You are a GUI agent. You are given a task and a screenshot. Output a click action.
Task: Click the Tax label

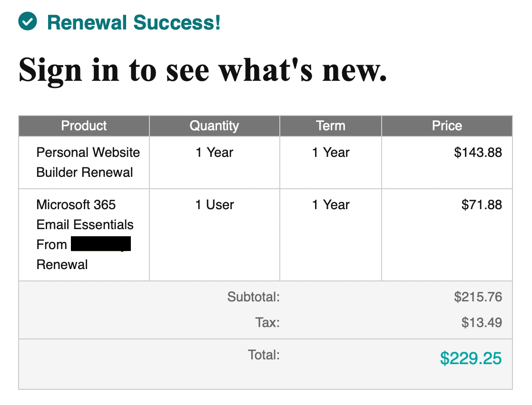(267, 323)
